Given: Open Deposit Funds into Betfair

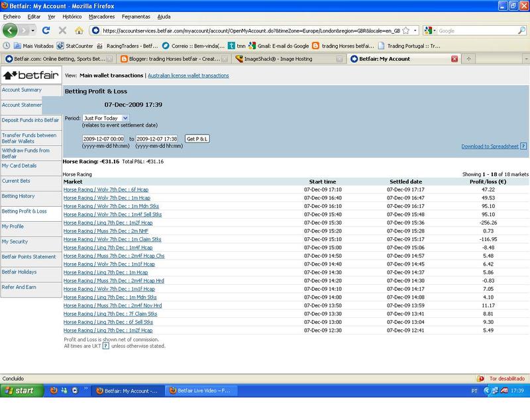Looking at the screenshot, I should (x=30, y=120).
